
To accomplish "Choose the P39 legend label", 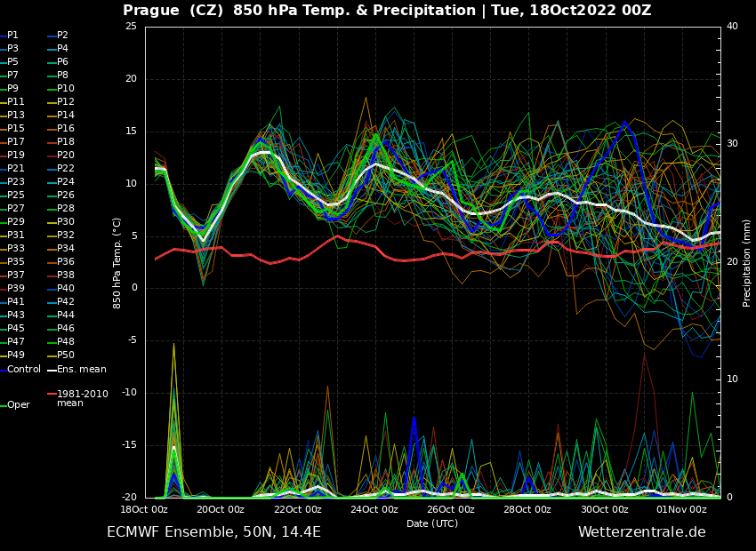I will point(15,288).
